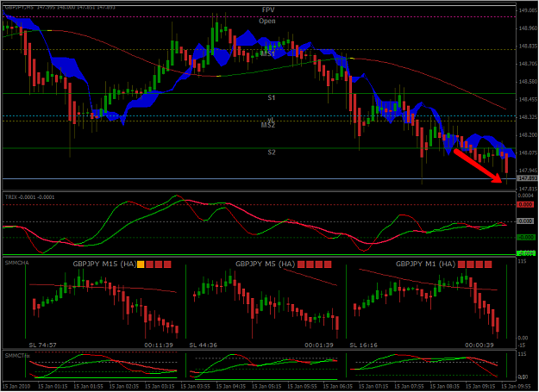Click the TRIX -0.0001 -0.0001 indicator label
The image size is (539, 392).
click(29, 197)
